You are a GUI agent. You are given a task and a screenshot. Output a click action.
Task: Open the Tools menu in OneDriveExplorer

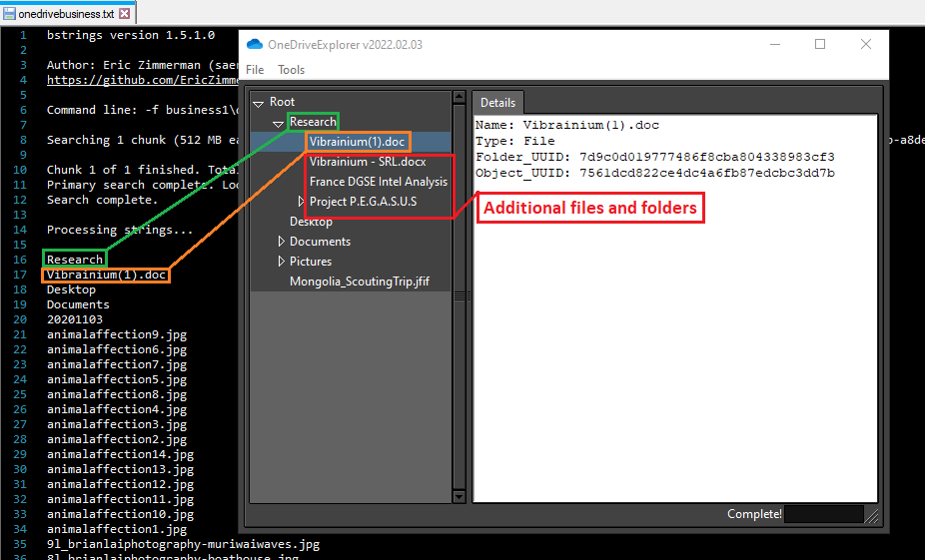point(292,70)
